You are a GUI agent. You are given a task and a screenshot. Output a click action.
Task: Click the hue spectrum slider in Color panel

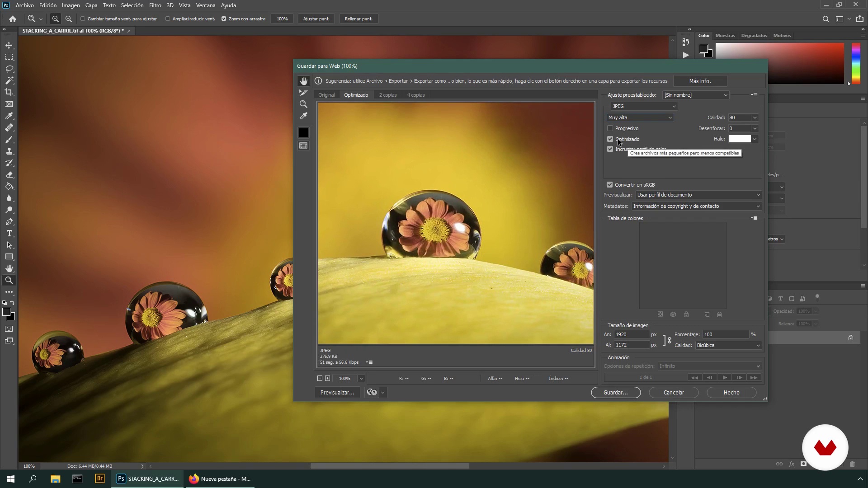tap(856, 63)
